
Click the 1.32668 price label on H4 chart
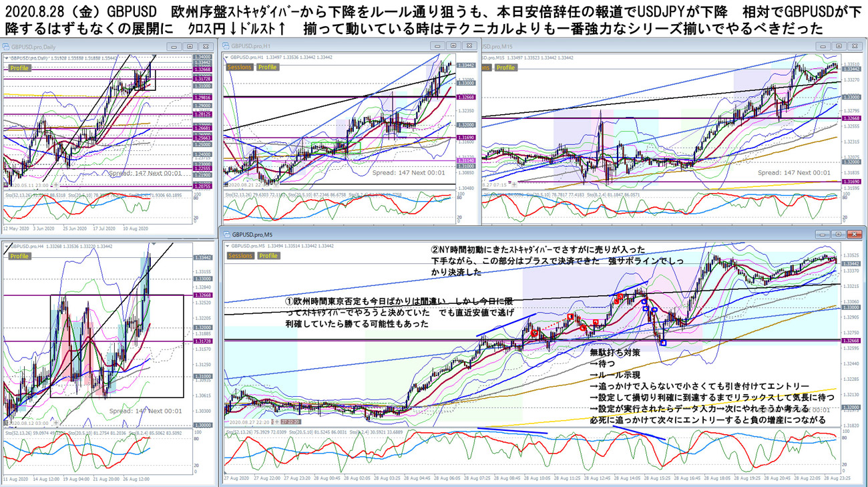203,295
